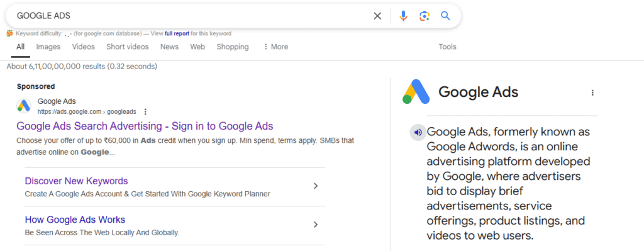Open the How Google Ads Works sitelink
The height and width of the screenshot is (251, 644).
75,220
